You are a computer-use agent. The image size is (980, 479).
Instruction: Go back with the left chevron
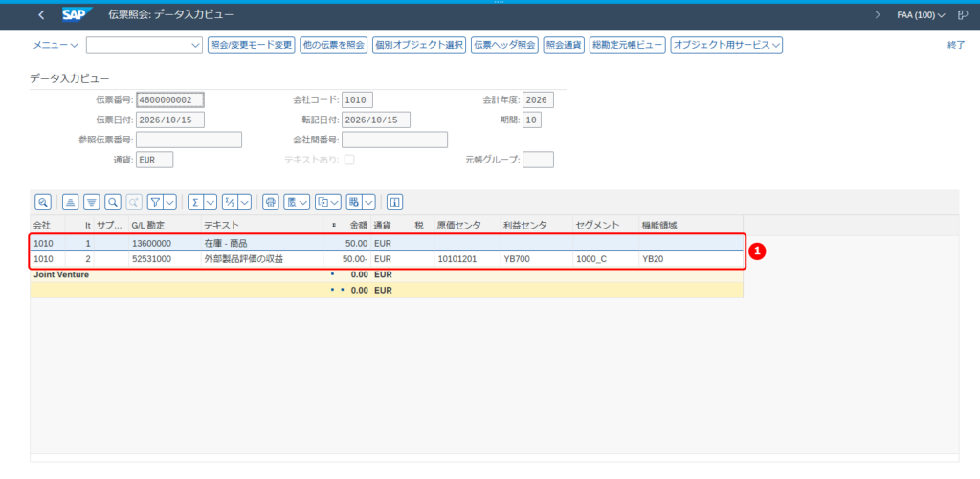click(41, 15)
